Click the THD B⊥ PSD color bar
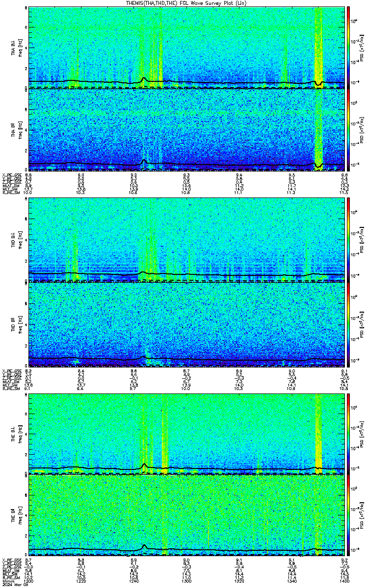 [348, 240]
